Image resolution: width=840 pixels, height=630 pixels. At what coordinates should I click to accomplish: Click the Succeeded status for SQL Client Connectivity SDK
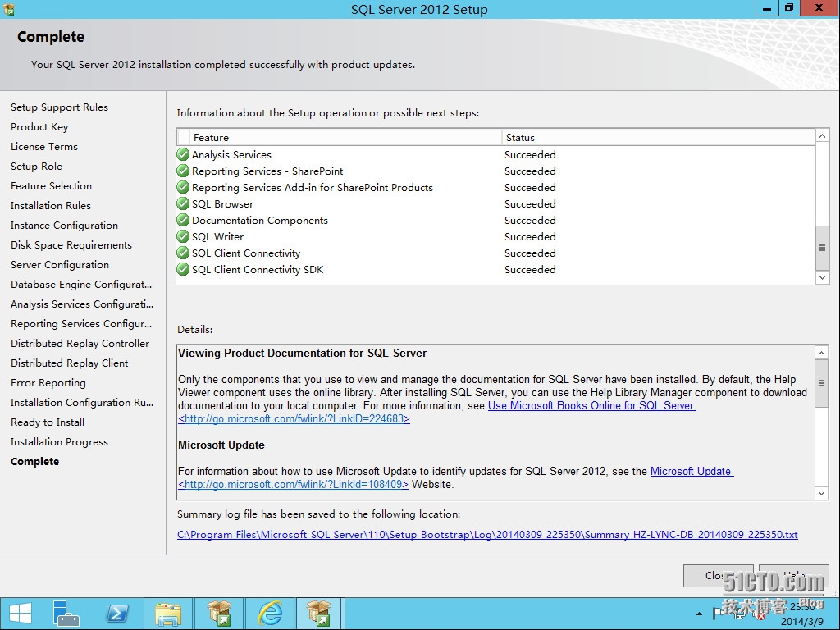[x=531, y=269]
